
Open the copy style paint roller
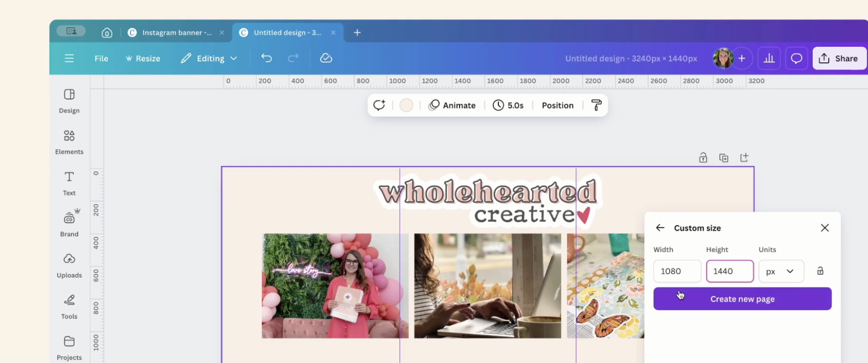[x=596, y=105]
